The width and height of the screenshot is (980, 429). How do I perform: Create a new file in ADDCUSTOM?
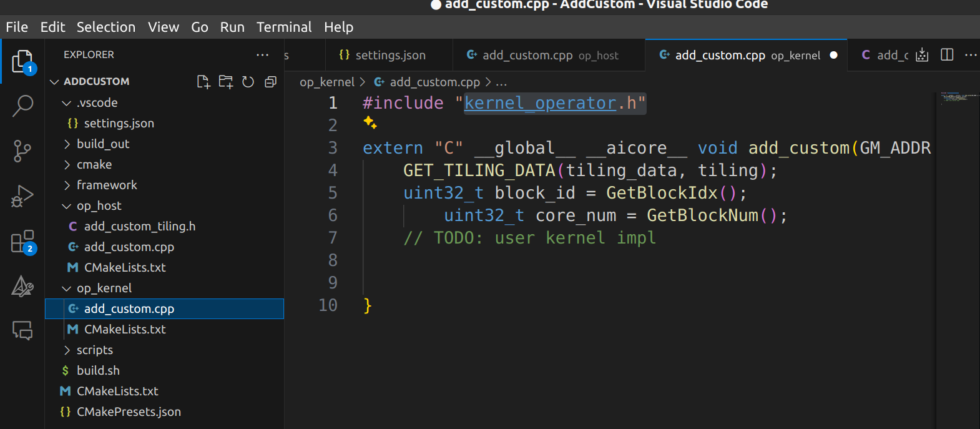[x=203, y=82]
